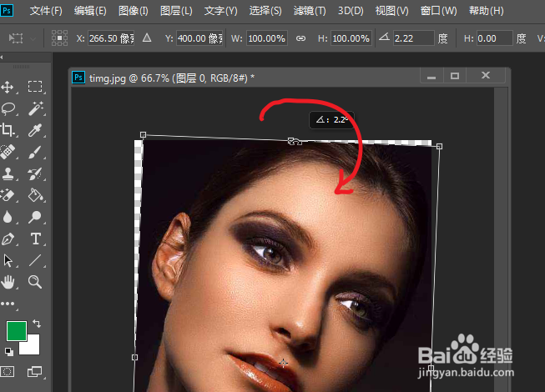545x392 pixels.
Task: Open the 文字(Y) menu
Action: point(220,11)
